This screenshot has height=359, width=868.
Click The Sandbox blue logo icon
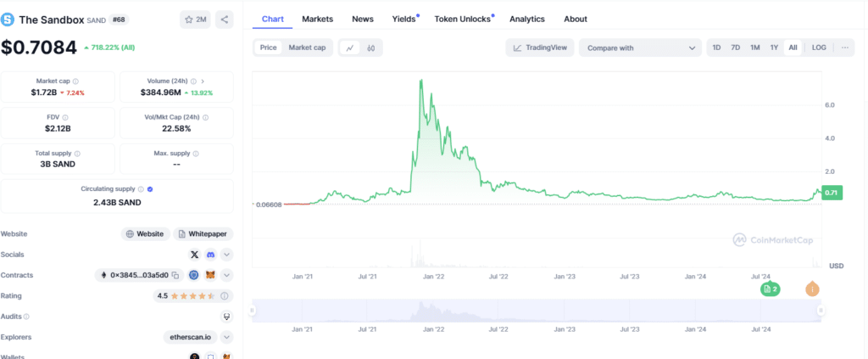[7, 20]
